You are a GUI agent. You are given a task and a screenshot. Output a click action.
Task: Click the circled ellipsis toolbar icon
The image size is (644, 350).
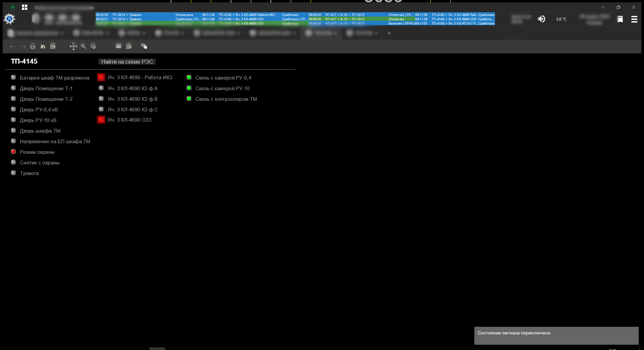click(x=32, y=46)
